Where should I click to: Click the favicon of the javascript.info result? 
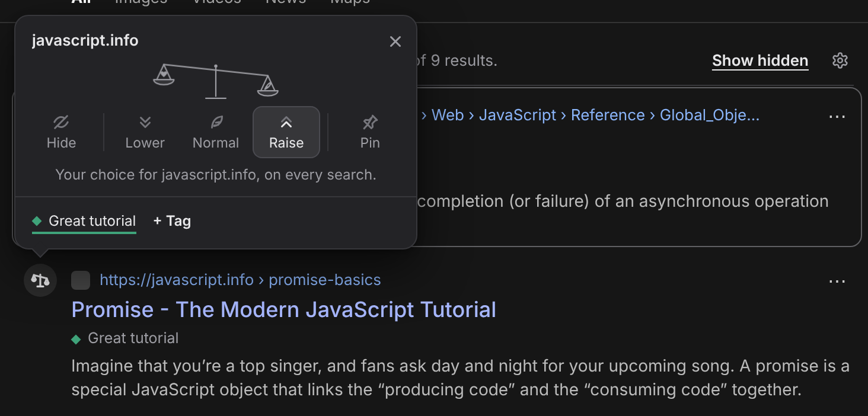click(x=81, y=280)
